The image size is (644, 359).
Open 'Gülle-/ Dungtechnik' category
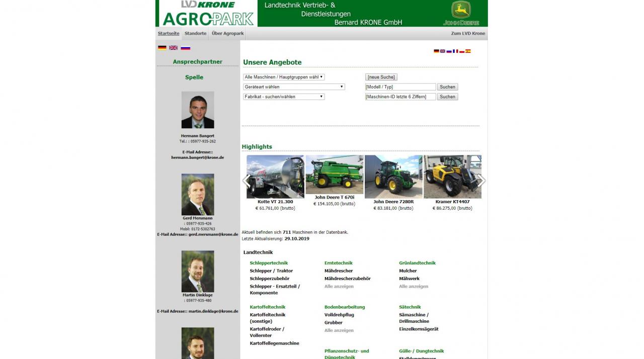422,351
